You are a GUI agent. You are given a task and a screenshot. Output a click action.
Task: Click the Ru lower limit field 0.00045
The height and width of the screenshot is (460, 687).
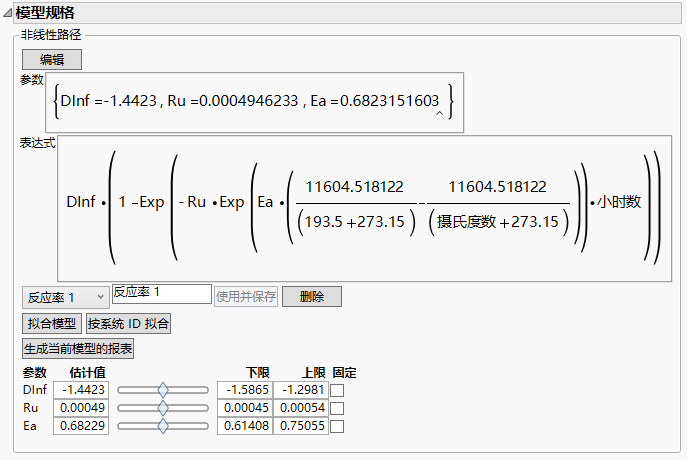tap(245, 408)
